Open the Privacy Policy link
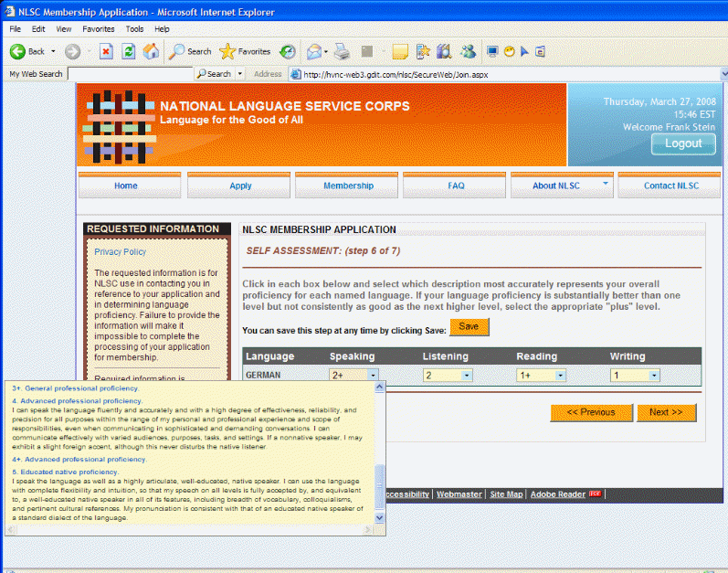The height and width of the screenshot is (573, 728). [121, 251]
